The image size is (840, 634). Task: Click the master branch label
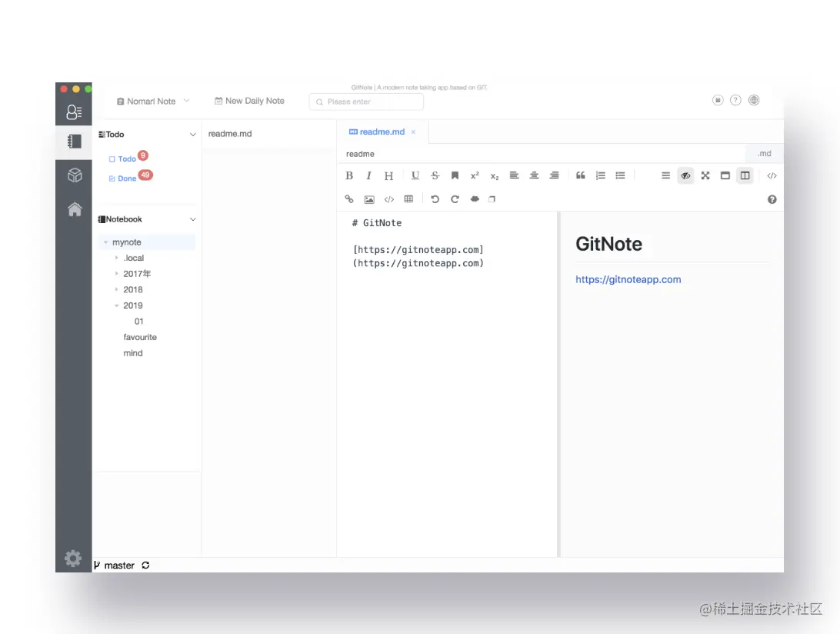coord(119,566)
